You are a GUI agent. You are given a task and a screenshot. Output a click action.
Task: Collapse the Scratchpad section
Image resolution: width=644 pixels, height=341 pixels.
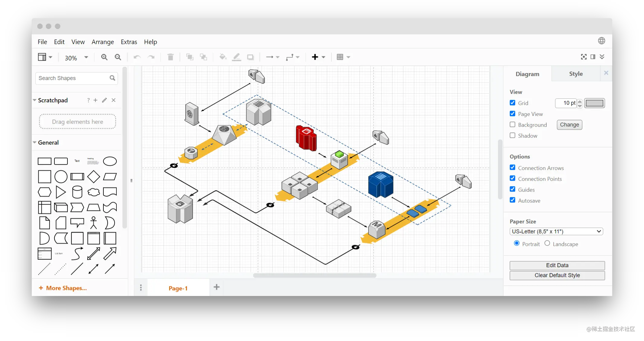tap(35, 100)
